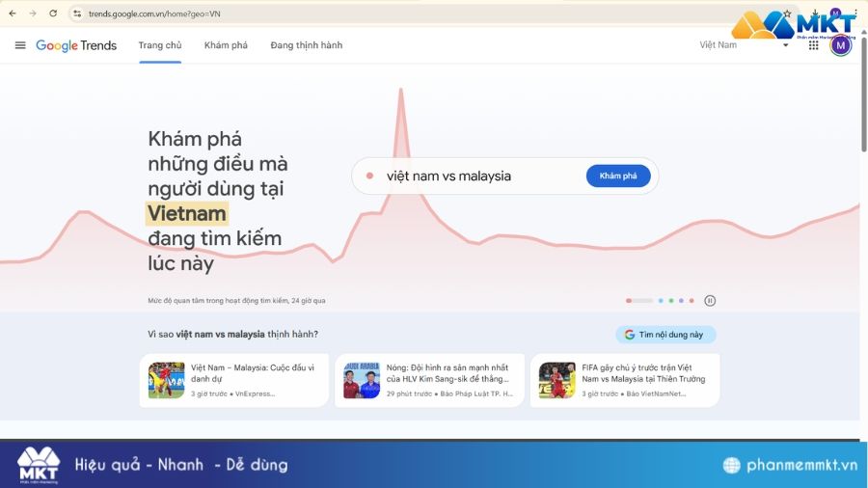Go forward in the browser
The width and height of the screenshot is (868, 488).
[x=33, y=14]
